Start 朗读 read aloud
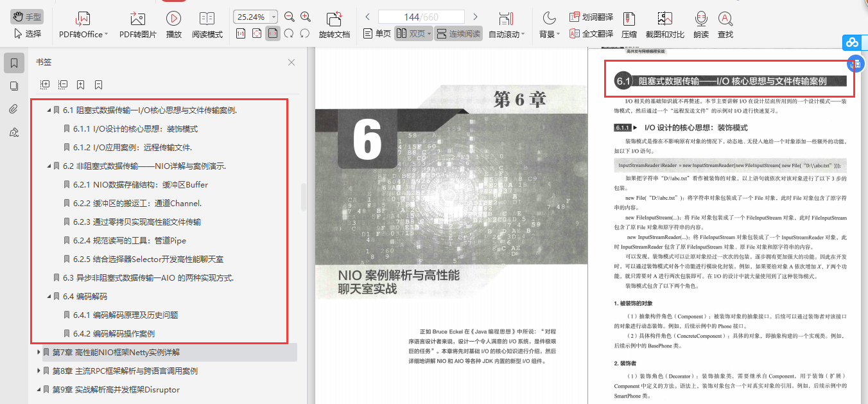The width and height of the screenshot is (868, 404). tap(701, 24)
